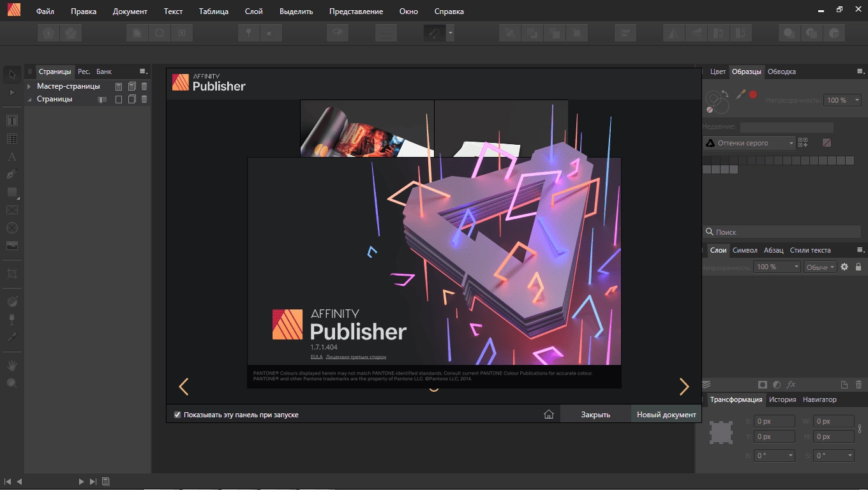Select the Zoom magnifier tool
Image resolution: width=868 pixels, height=490 pixels.
pyautogui.click(x=12, y=383)
